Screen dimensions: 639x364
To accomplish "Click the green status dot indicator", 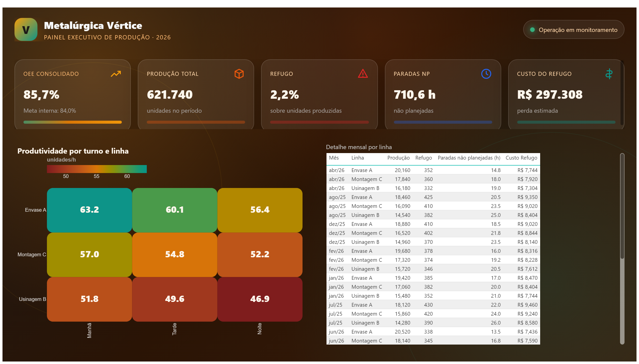I will pos(532,30).
